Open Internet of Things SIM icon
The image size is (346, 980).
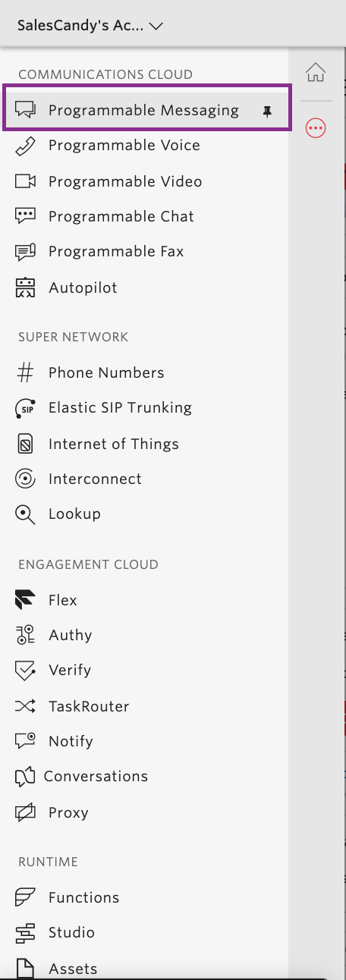point(26,444)
